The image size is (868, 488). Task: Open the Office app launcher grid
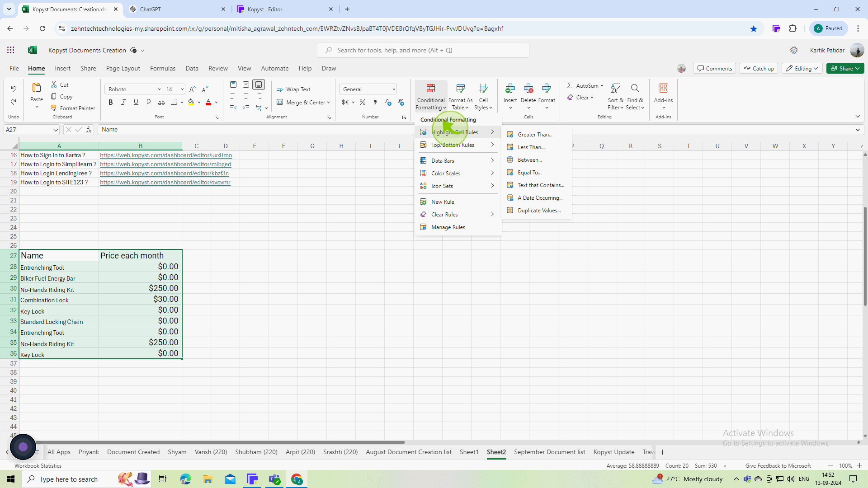[x=10, y=50]
